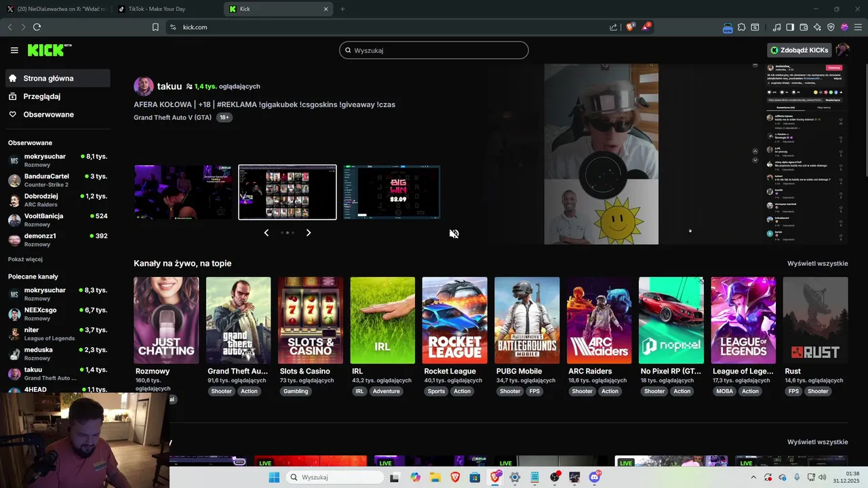The image size is (868, 488).
Task: Bookmark this page using the bookmark icon
Action: click(x=155, y=27)
